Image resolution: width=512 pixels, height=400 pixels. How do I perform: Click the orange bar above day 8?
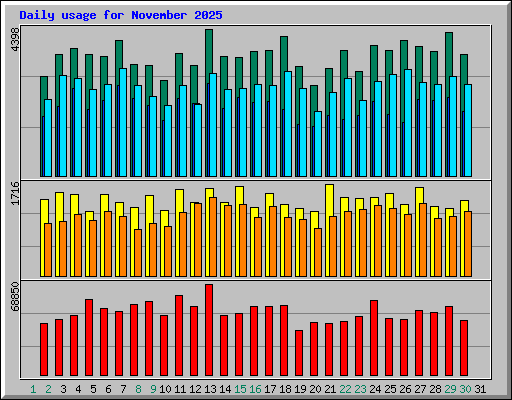point(138,253)
